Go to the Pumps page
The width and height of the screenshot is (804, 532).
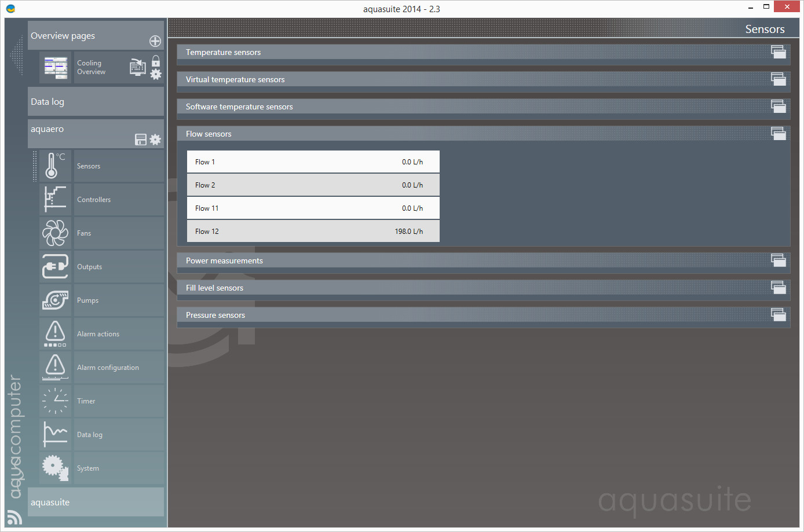pos(119,300)
